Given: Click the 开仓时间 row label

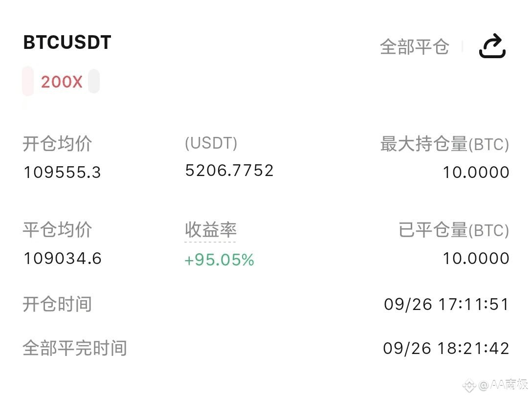Looking at the screenshot, I should [57, 304].
